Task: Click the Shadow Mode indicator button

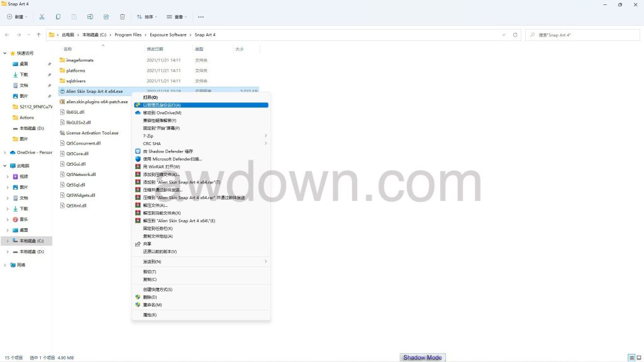Action: 422,358
